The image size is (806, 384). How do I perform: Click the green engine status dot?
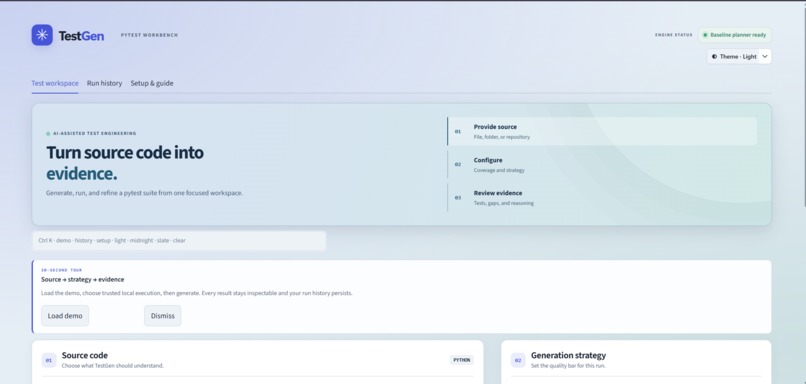click(x=705, y=35)
